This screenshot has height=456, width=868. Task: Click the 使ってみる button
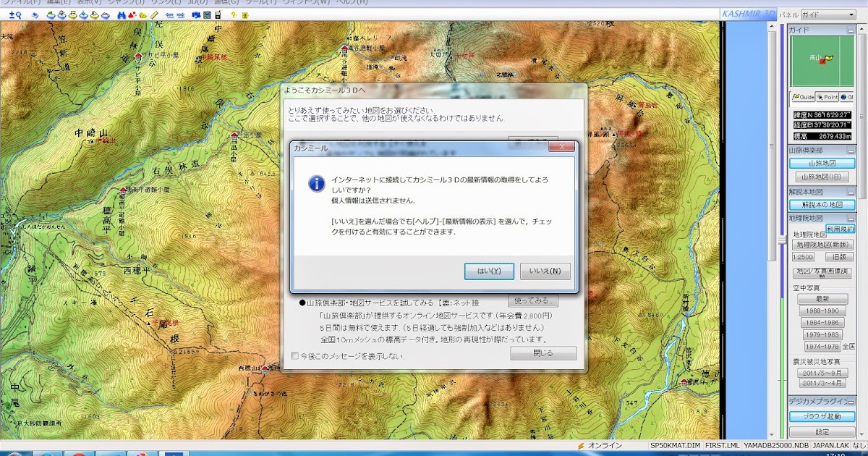point(533,300)
